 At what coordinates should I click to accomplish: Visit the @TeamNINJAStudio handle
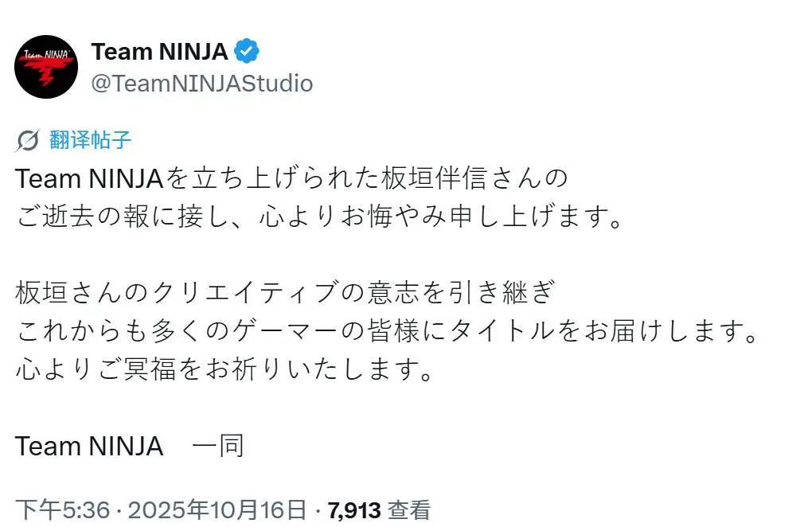202,84
